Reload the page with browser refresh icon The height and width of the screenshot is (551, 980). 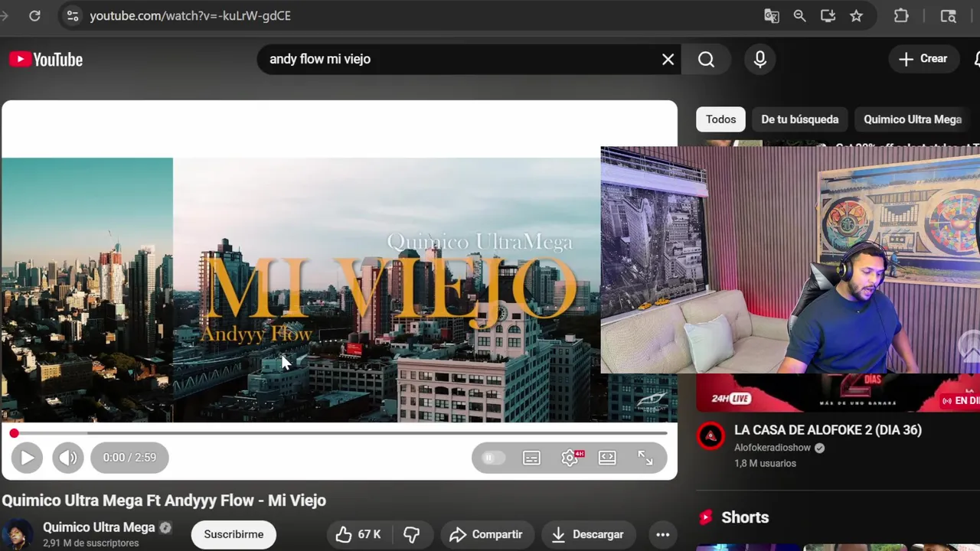(34, 15)
